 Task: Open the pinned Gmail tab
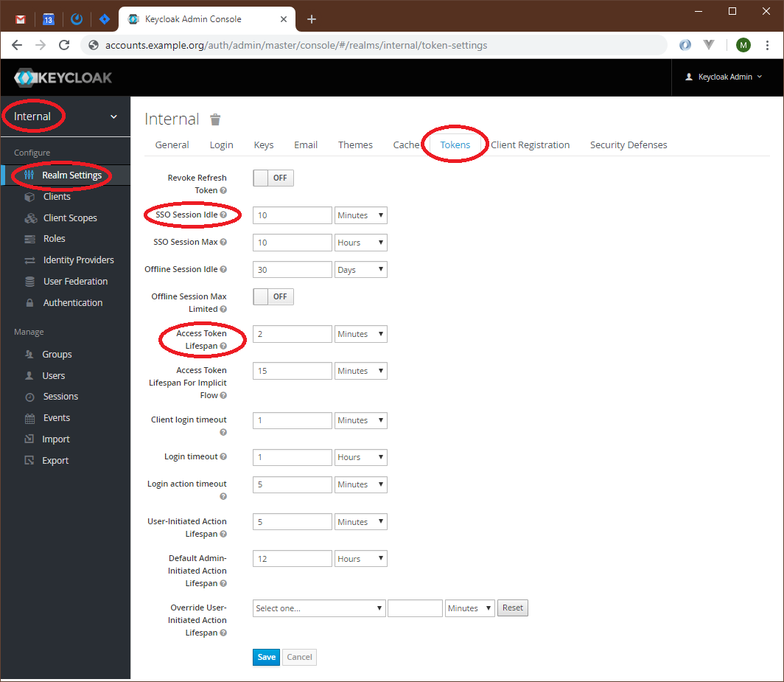tap(21, 19)
